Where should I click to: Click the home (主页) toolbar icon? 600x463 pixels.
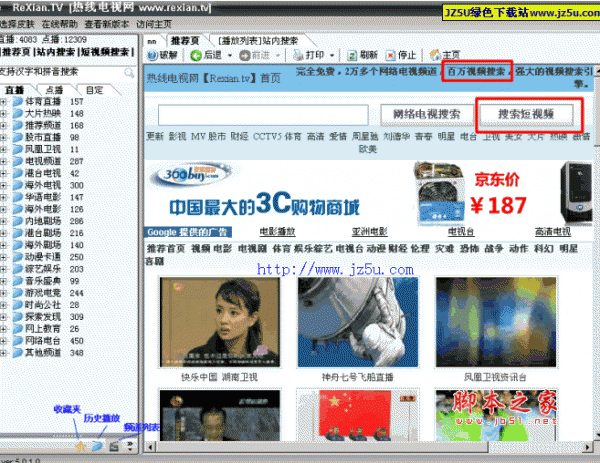point(435,55)
